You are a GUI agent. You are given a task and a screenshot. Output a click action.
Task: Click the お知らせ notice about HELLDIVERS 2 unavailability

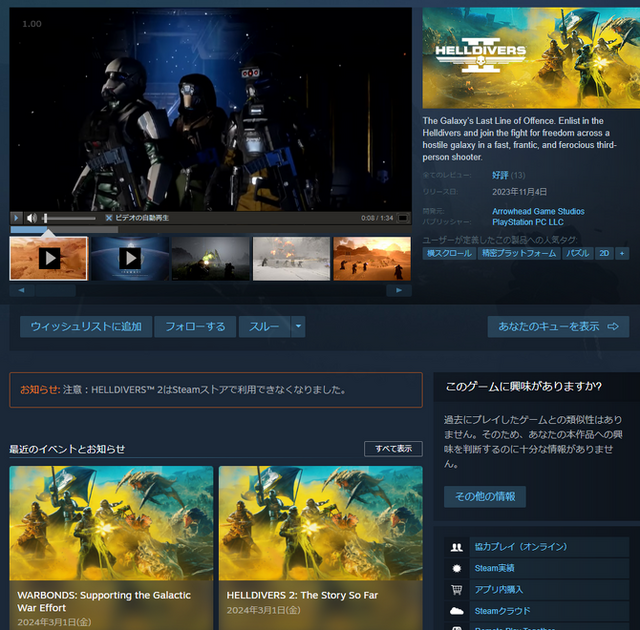216,390
